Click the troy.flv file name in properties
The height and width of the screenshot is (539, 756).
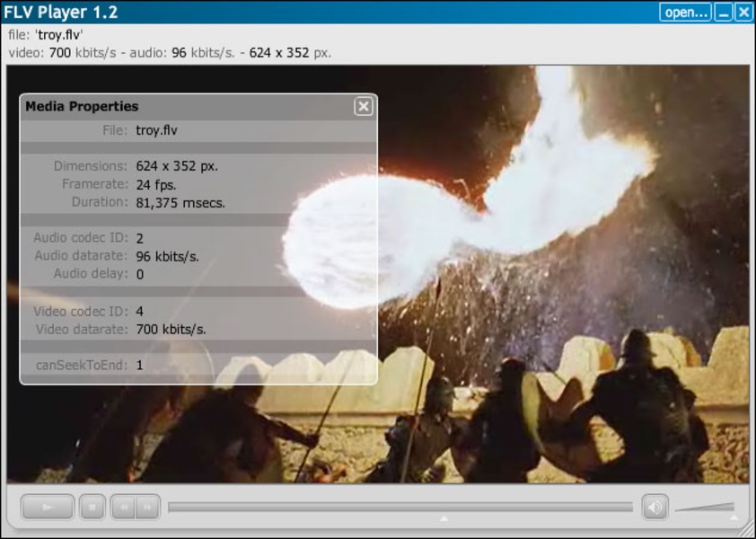157,130
